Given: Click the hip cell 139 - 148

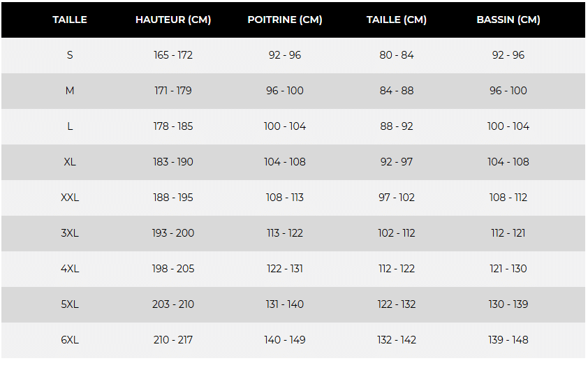Looking at the screenshot, I should pyautogui.click(x=508, y=340).
